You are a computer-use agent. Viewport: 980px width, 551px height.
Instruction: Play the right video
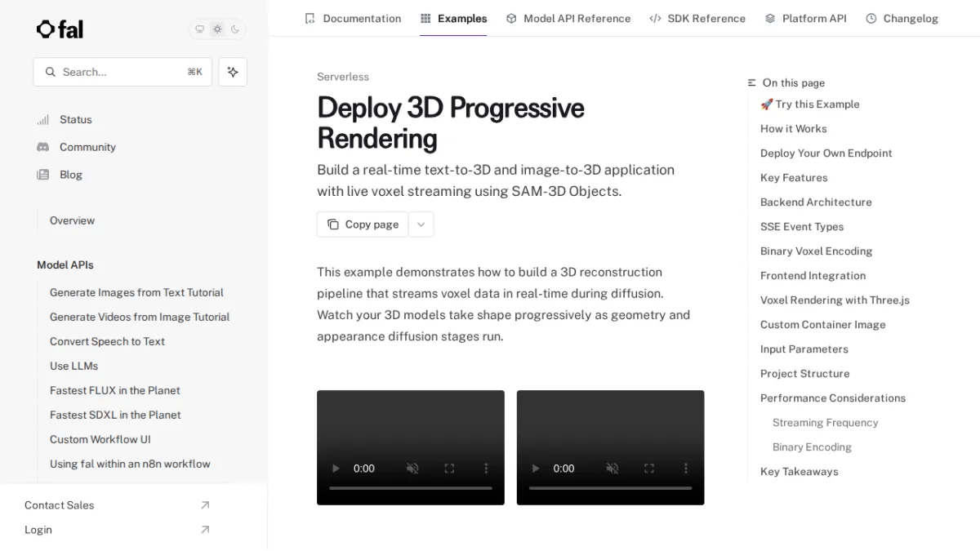pos(536,469)
